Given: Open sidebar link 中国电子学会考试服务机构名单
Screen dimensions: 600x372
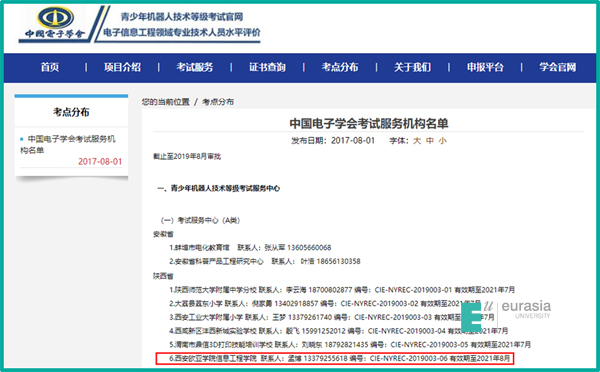Looking at the screenshot, I should click(x=68, y=144).
